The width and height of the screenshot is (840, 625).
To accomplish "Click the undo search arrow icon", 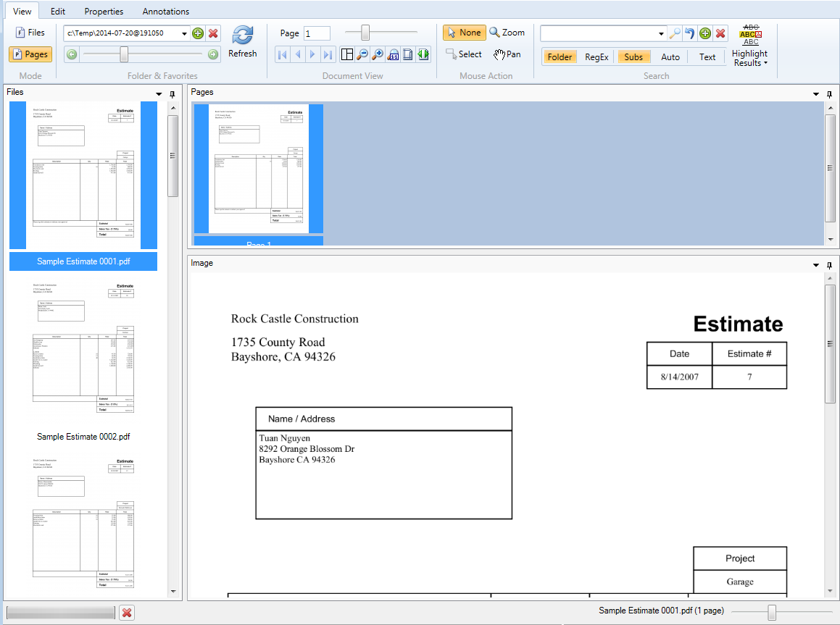I will click(x=689, y=33).
